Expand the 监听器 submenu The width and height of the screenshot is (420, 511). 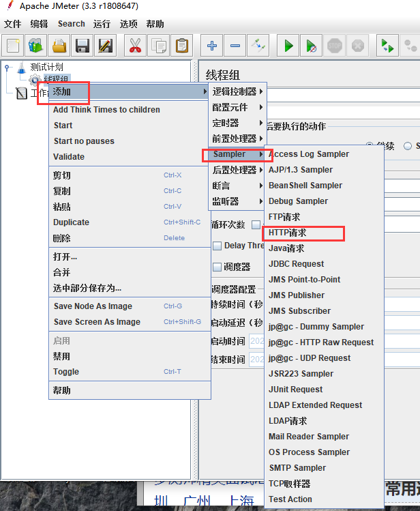coord(237,201)
